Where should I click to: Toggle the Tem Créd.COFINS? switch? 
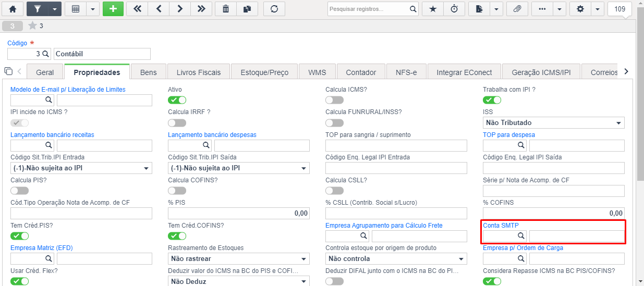pyautogui.click(x=177, y=236)
